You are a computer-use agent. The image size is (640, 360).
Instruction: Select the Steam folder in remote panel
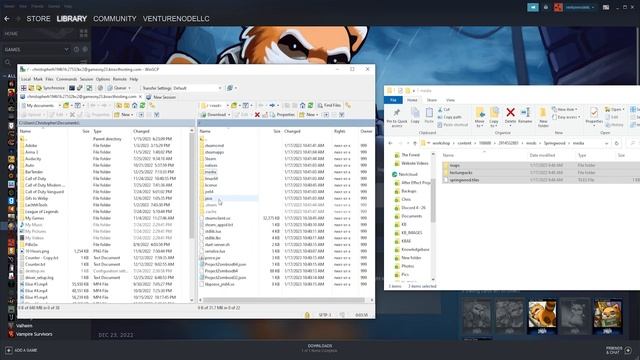210,159
